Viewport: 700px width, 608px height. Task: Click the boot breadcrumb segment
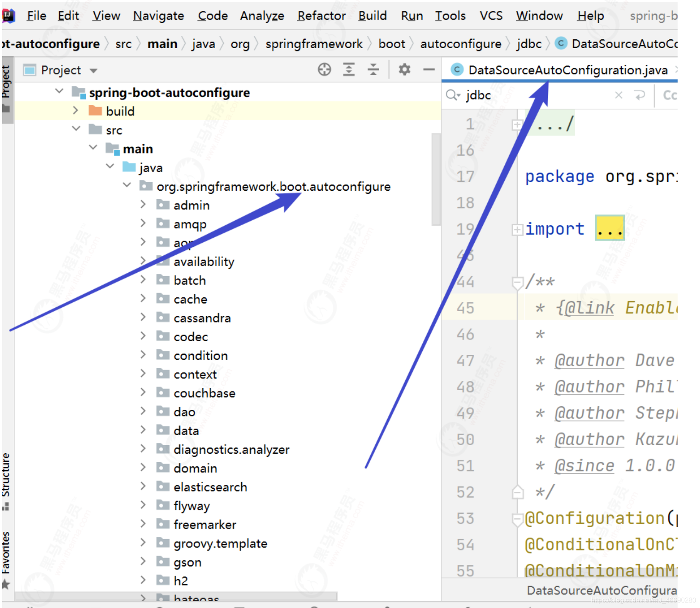pyautogui.click(x=392, y=44)
